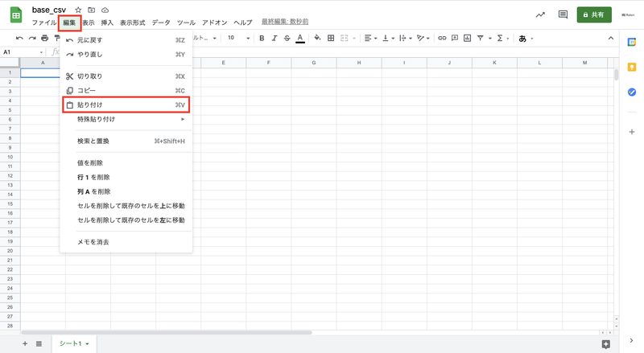Open vertical align dropdown

(388, 38)
